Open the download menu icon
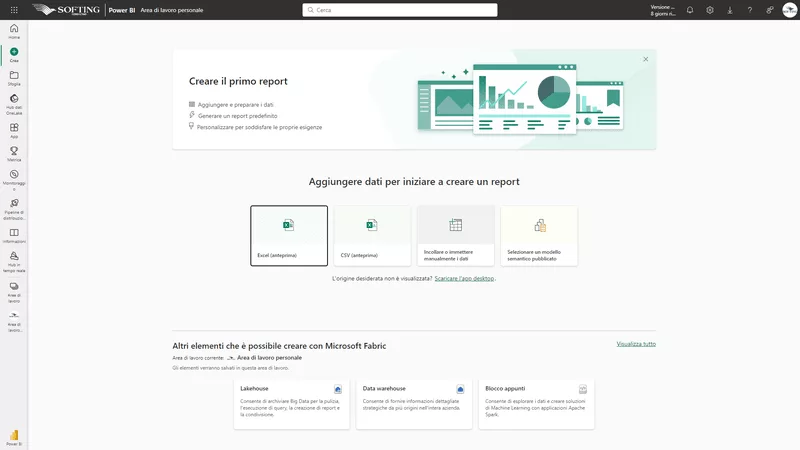Image resolution: width=800 pixels, height=450 pixels. [x=730, y=10]
